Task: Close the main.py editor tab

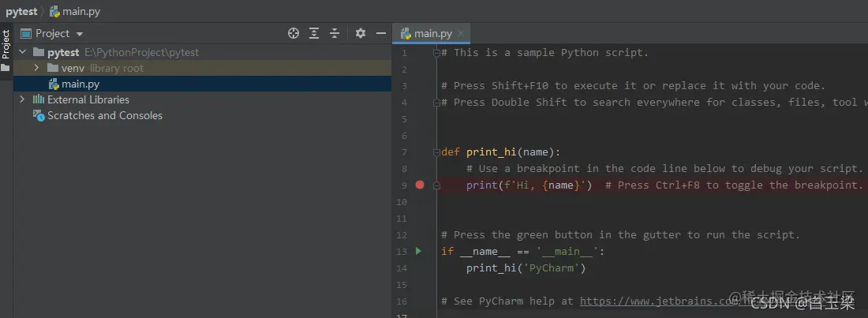Action: pos(462,33)
